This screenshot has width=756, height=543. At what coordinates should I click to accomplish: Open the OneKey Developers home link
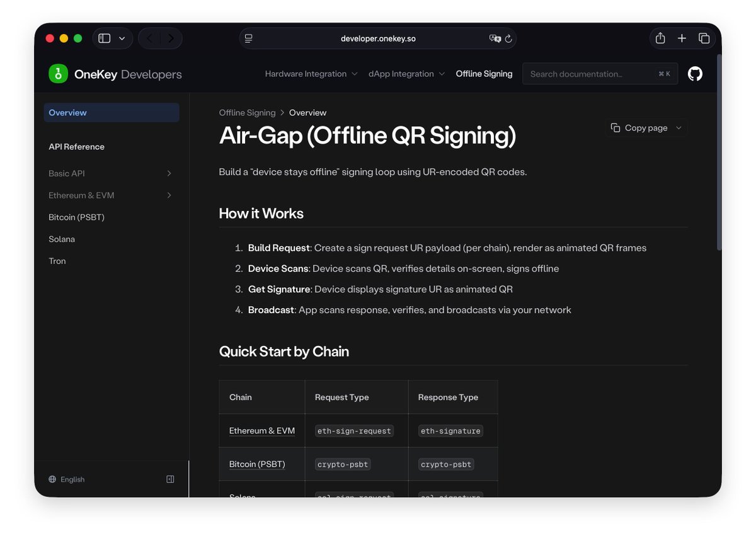pyautogui.click(x=128, y=74)
